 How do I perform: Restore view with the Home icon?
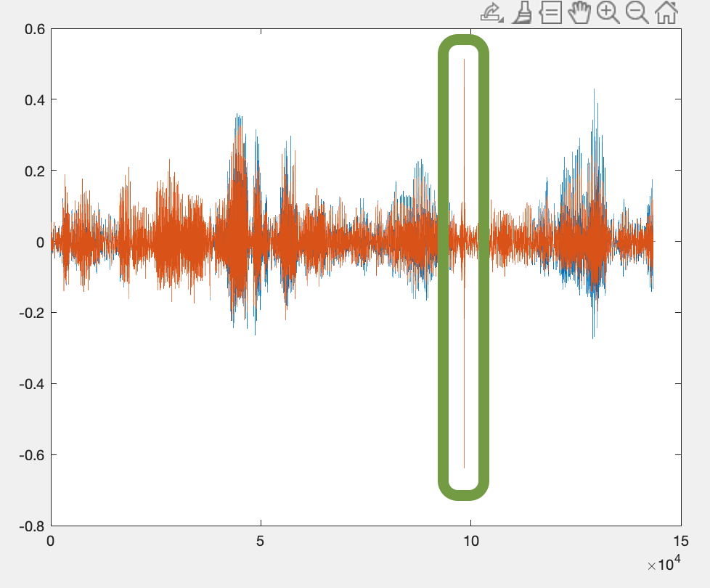pyautogui.click(x=666, y=12)
